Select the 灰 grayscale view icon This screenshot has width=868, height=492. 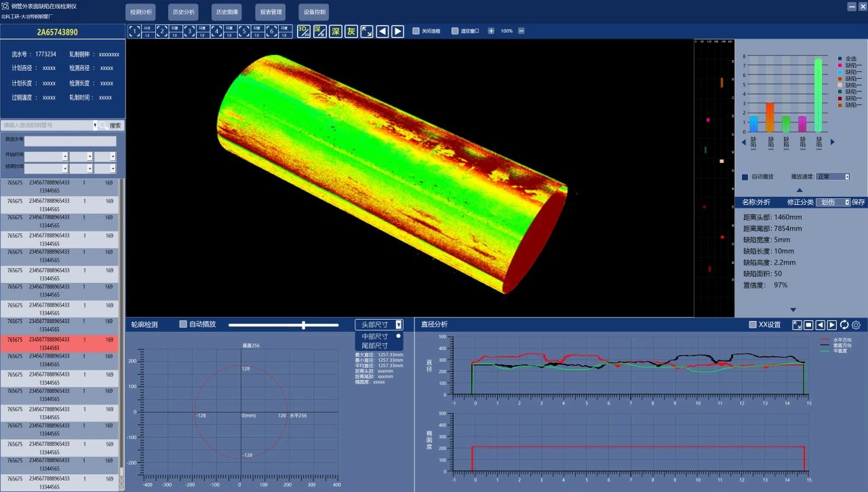coord(351,31)
